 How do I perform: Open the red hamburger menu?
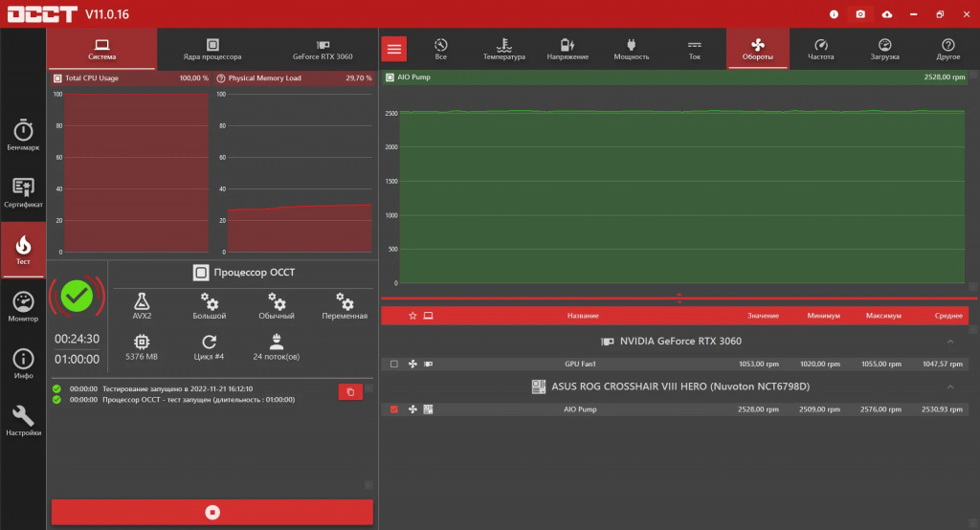point(393,50)
